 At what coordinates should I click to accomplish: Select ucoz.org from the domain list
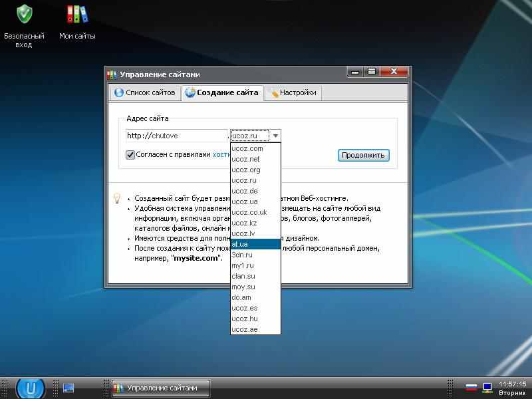(255, 170)
